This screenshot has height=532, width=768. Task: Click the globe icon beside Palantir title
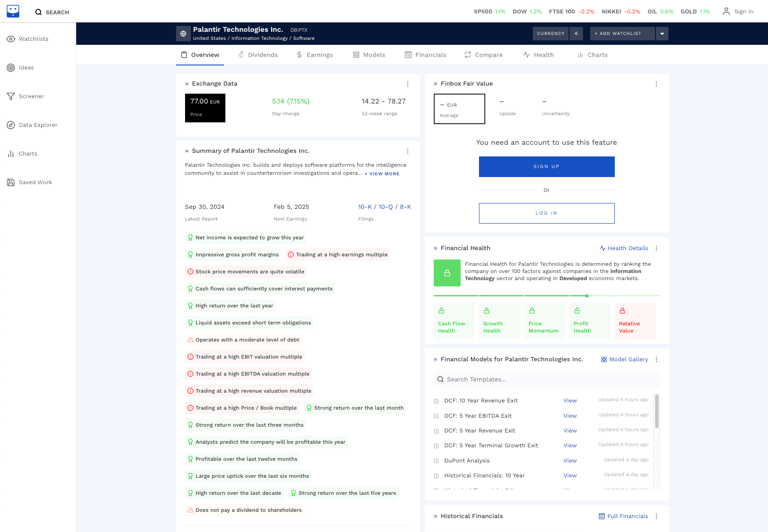(183, 34)
